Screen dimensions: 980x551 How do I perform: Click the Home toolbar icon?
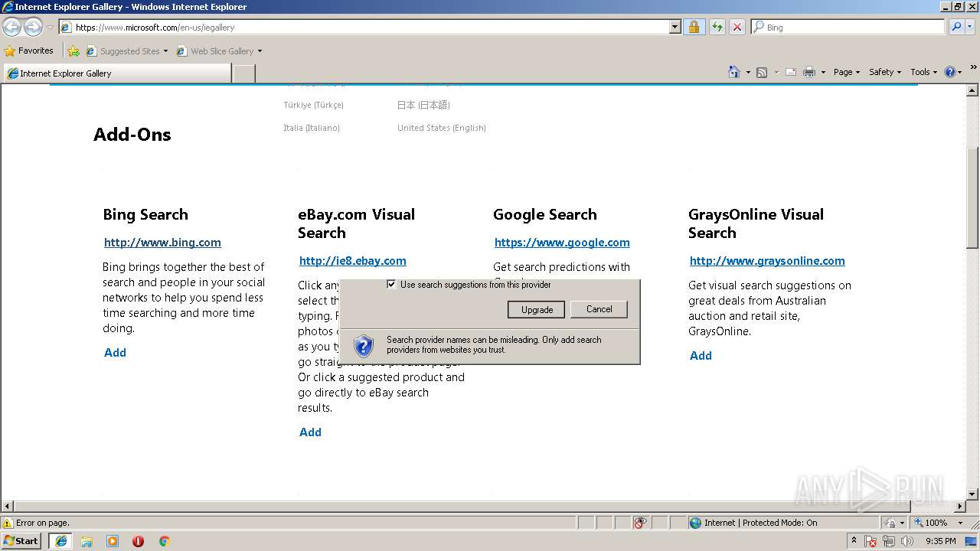coord(734,72)
